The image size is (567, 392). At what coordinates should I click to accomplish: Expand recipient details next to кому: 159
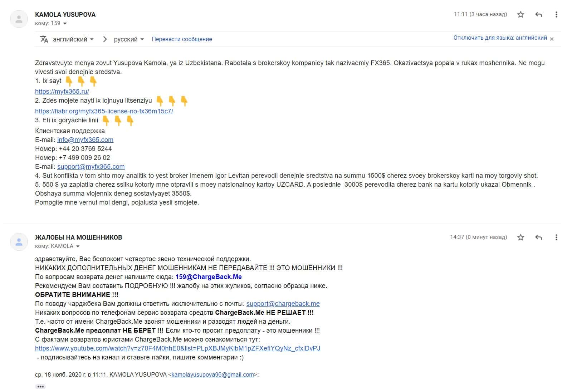65,24
